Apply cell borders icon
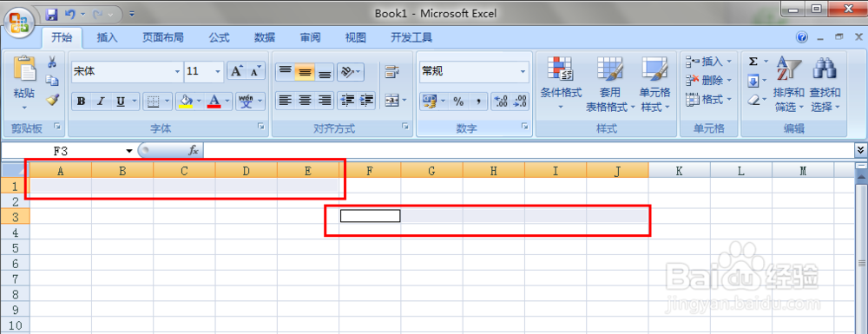This screenshot has width=868, height=334. [154, 102]
